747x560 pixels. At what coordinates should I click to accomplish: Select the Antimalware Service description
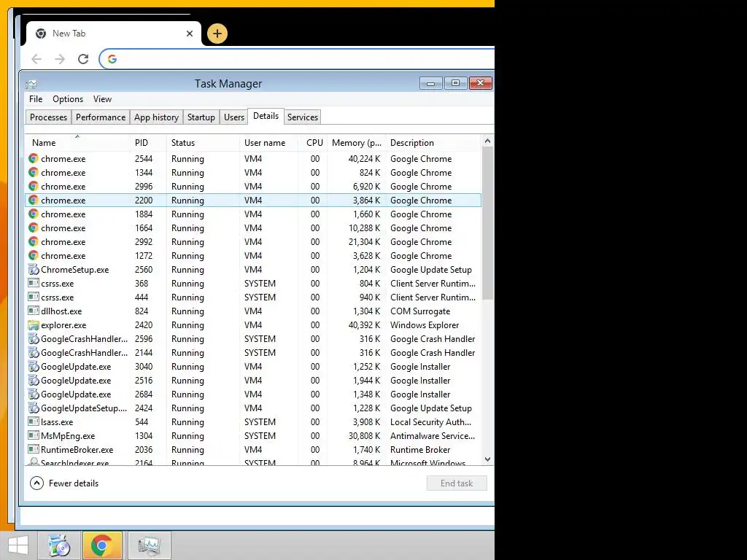pyautogui.click(x=433, y=436)
